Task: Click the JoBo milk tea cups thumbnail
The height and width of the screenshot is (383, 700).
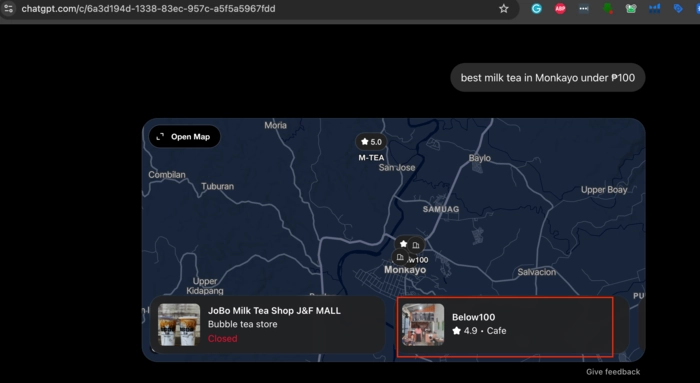Action: pyautogui.click(x=179, y=325)
